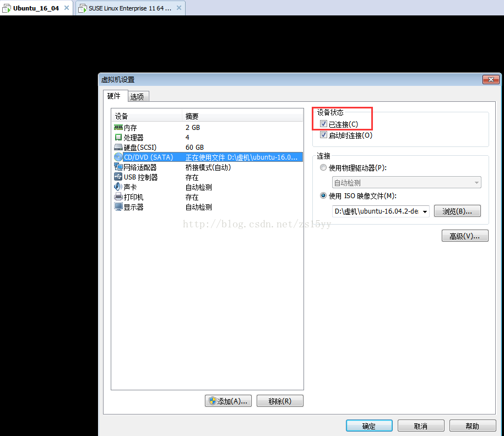Select the 处理器 row label
This screenshot has height=436, width=504.
(x=134, y=138)
